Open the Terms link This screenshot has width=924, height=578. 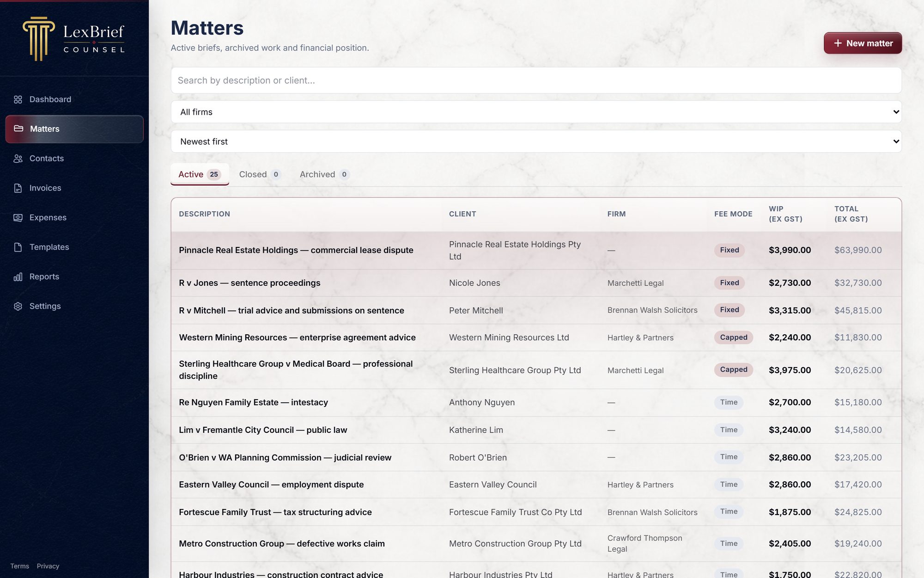tap(20, 566)
